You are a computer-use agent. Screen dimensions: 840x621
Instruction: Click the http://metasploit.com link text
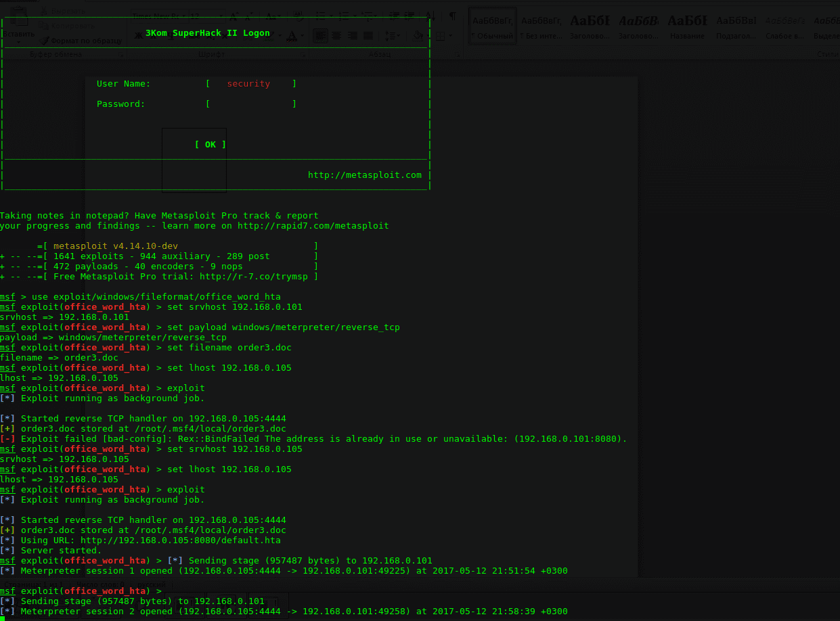click(365, 175)
